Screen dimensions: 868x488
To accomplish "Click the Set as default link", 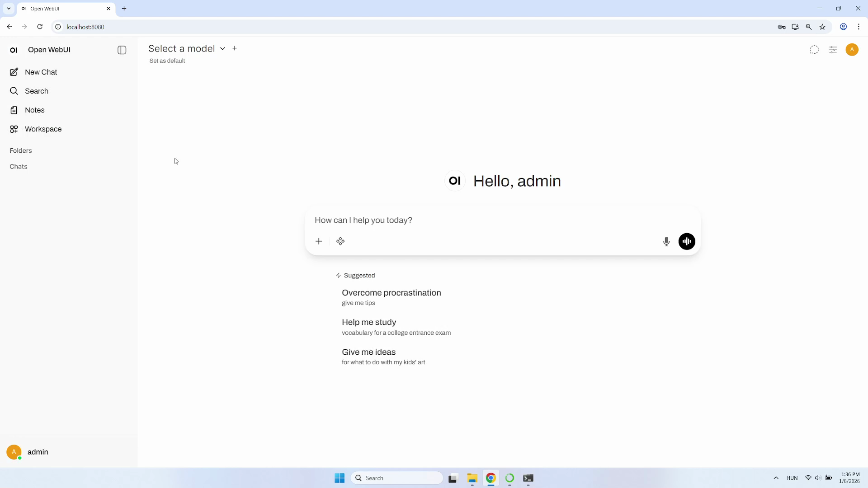I will tap(167, 61).
